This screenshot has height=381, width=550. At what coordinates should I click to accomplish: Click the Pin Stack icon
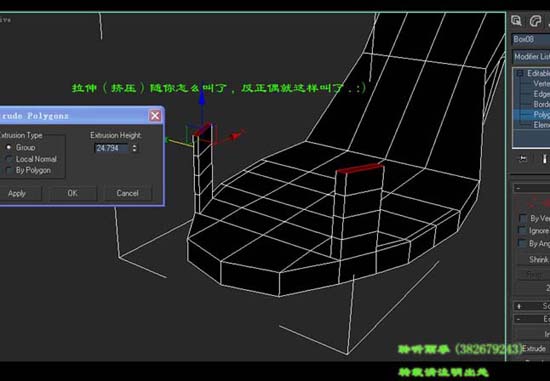[x=523, y=159]
